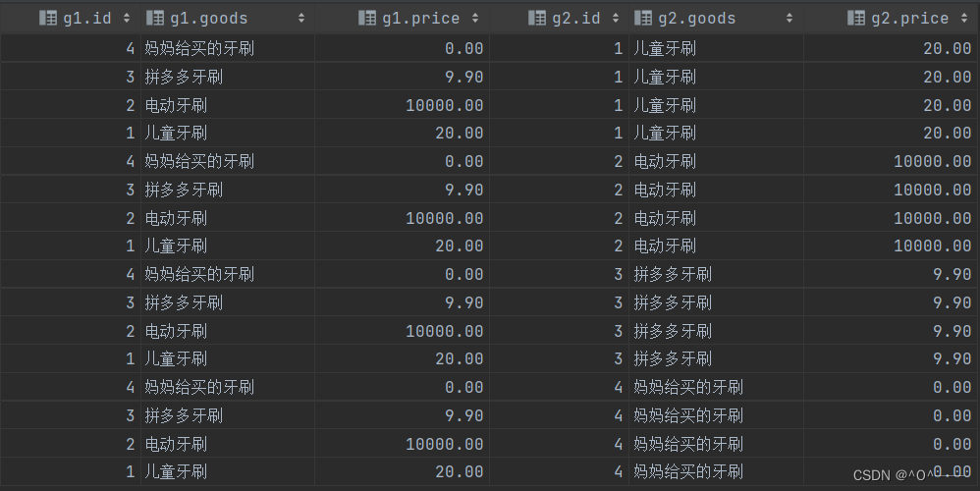
Task: Select g1.goods 拼多多牙刷 in row with g2.goods 妈妈给买的牙刷
Action: coord(184,416)
